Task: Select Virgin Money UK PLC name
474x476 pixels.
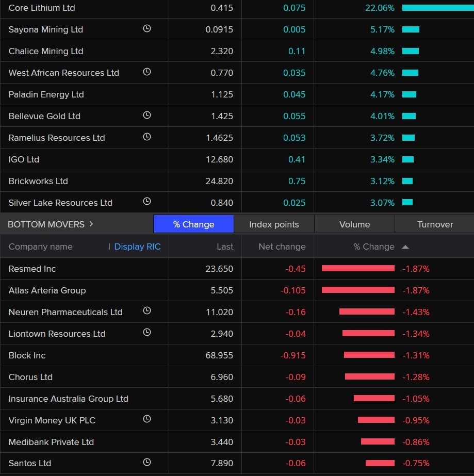Action: [x=52, y=420]
